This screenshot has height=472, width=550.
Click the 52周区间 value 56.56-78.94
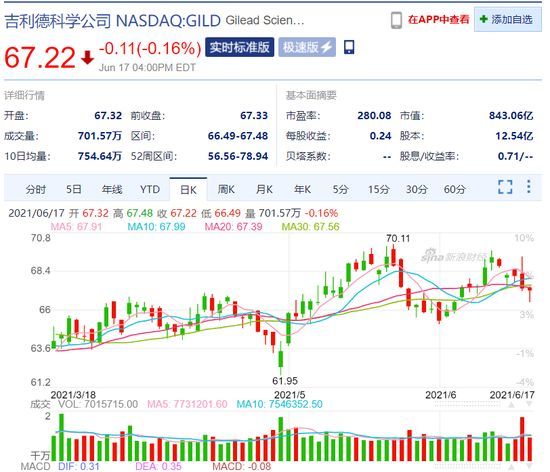[238, 156]
